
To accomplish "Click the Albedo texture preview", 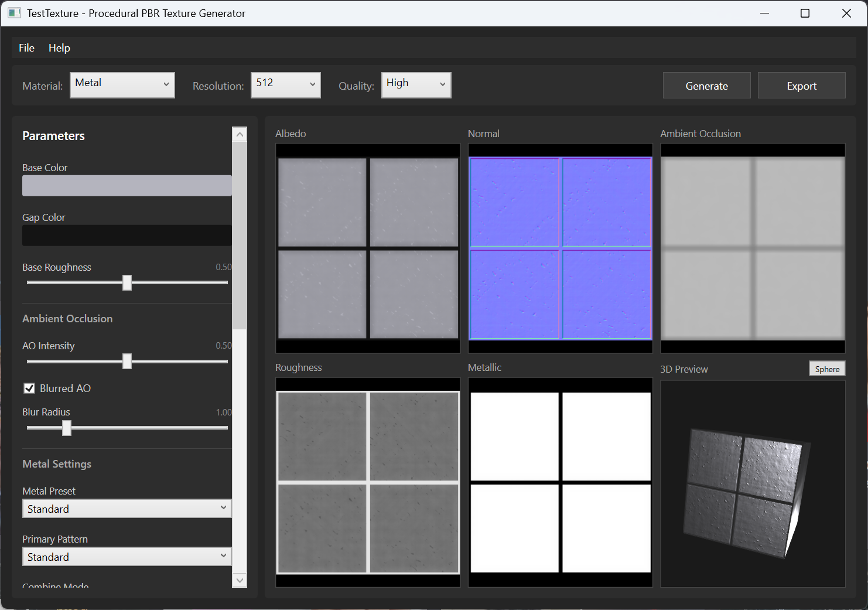I will tap(368, 248).
